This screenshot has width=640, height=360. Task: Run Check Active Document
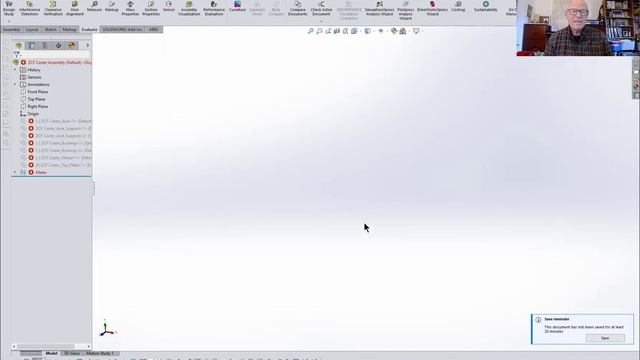click(x=321, y=8)
